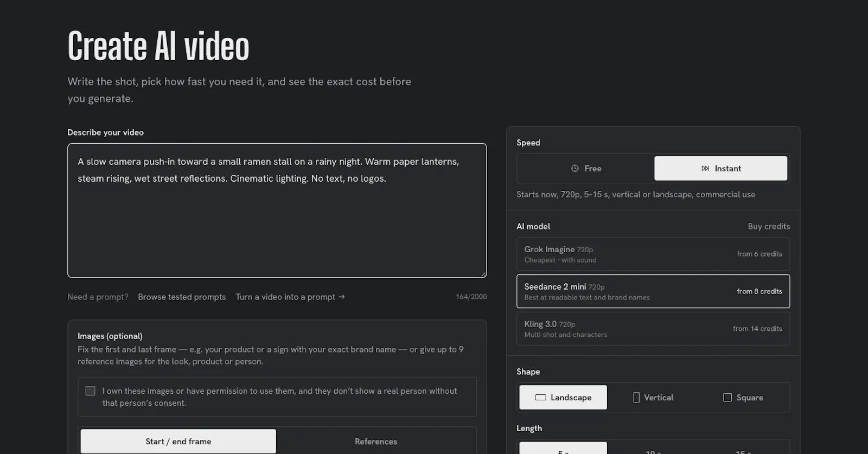Click the square shape icon
868x454 pixels.
click(727, 398)
